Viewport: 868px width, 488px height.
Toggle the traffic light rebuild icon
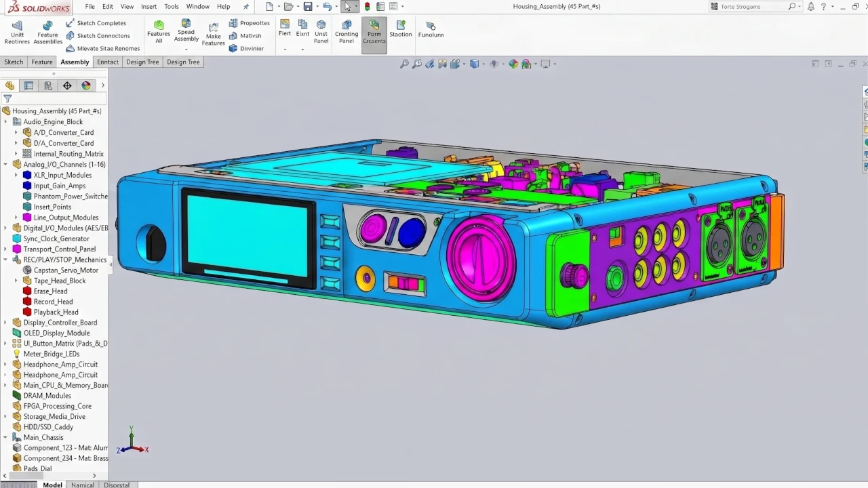[367, 7]
